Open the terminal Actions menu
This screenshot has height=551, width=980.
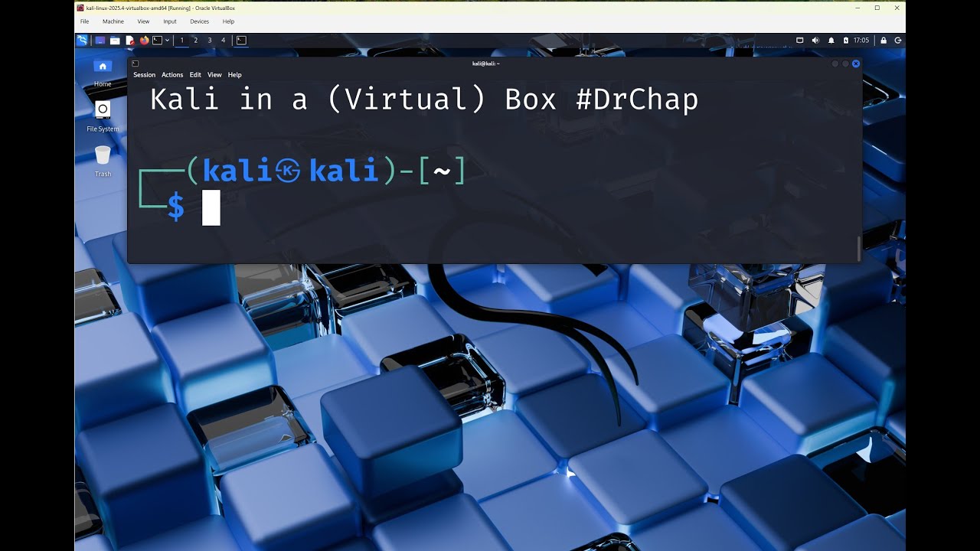(x=172, y=75)
